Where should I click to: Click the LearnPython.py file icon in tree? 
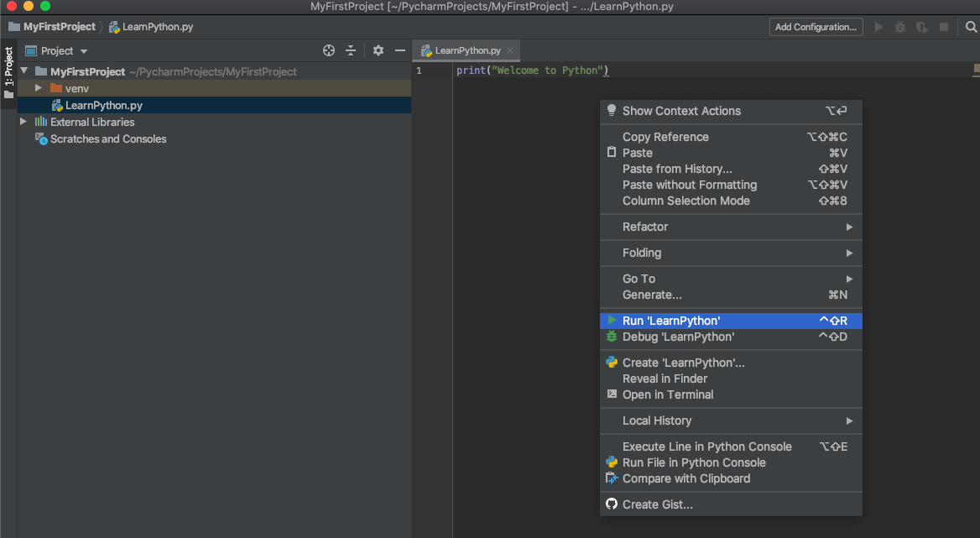tap(57, 105)
